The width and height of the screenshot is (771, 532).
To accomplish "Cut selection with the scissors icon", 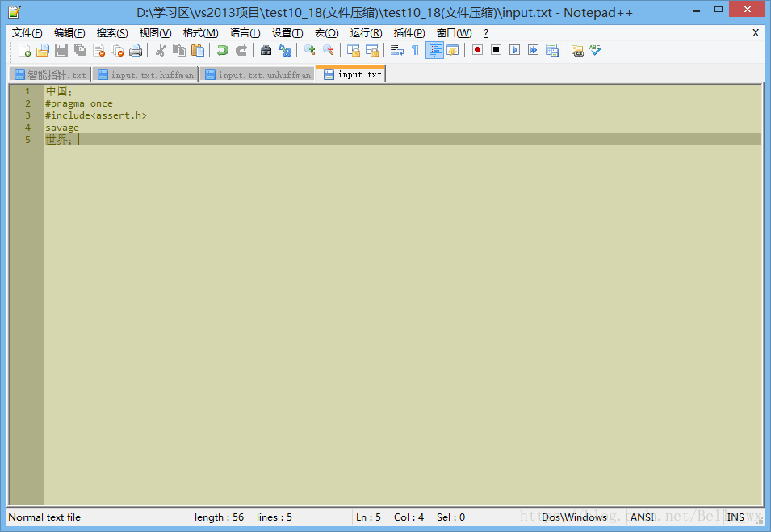I will click(161, 50).
